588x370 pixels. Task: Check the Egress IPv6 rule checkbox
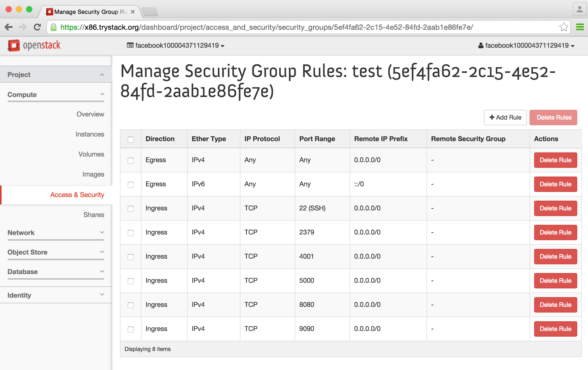[131, 185]
